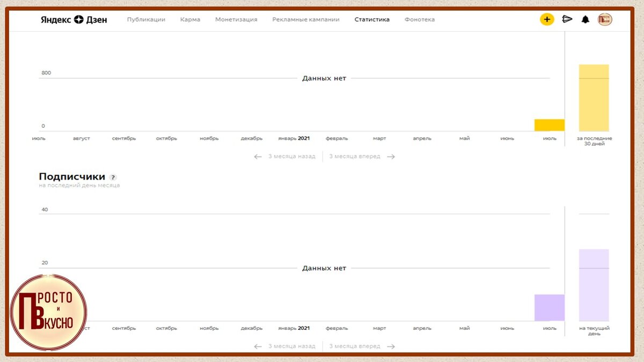
Task: Click the Подписчики section heading
Action: point(72,176)
